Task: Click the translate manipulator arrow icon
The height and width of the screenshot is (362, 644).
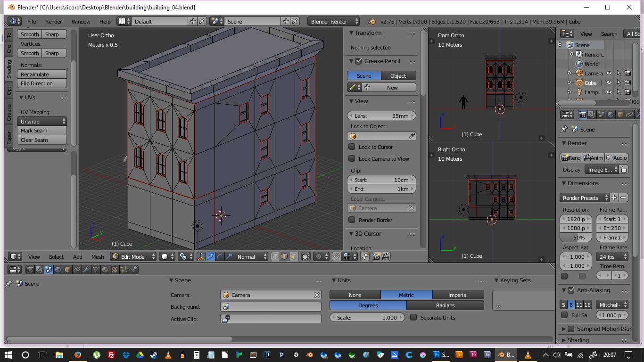Action: click(x=210, y=256)
